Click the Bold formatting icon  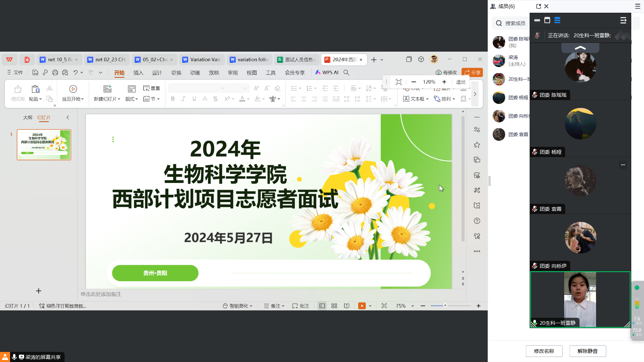click(173, 99)
